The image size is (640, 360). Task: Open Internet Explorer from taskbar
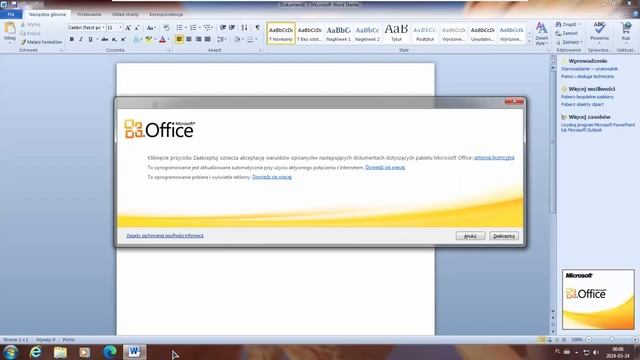[x=36, y=352]
